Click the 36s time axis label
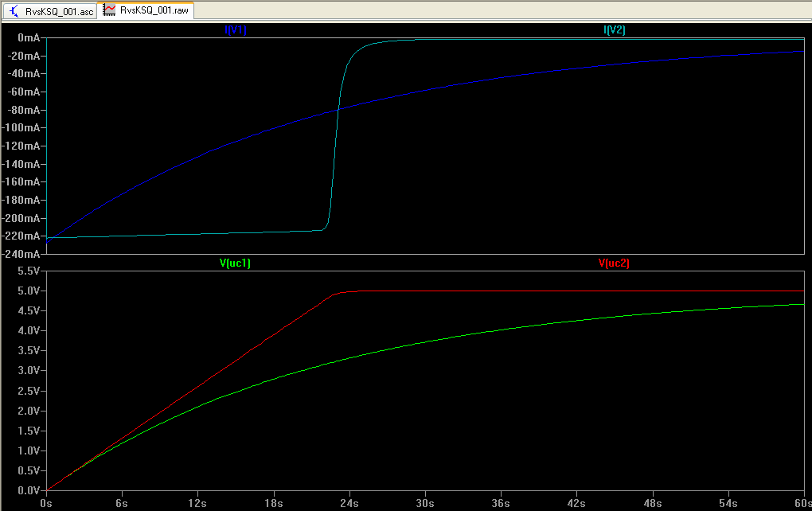 [501, 503]
